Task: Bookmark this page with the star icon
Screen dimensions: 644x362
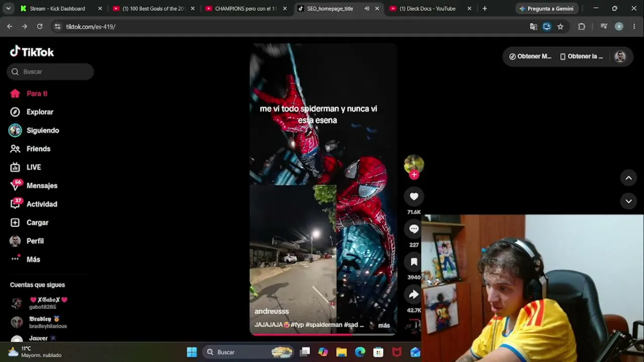Action: click(560, 27)
